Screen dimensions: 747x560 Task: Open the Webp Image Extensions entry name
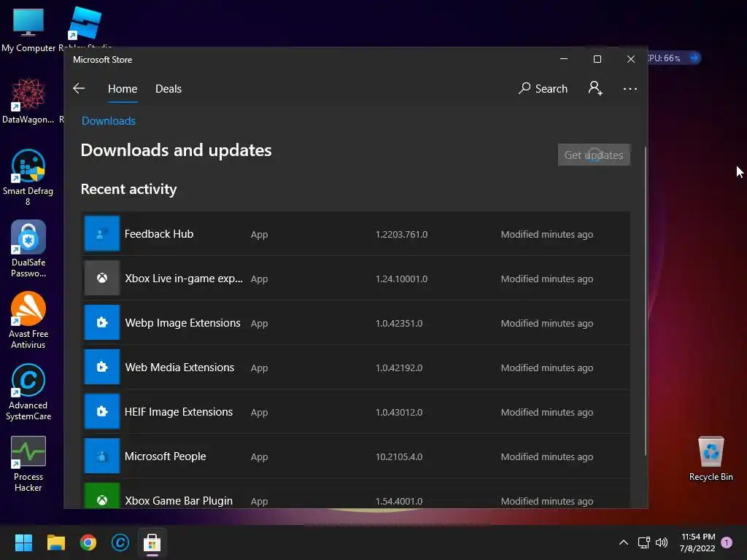[183, 323]
